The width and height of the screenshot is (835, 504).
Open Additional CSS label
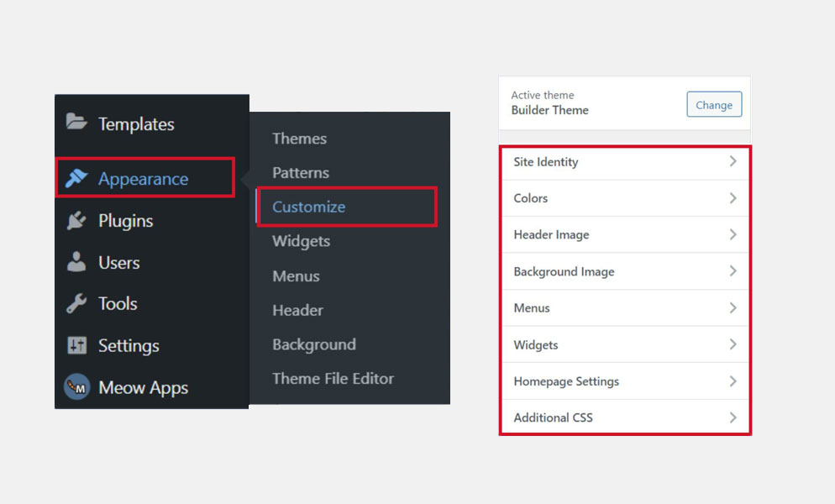click(x=554, y=417)
